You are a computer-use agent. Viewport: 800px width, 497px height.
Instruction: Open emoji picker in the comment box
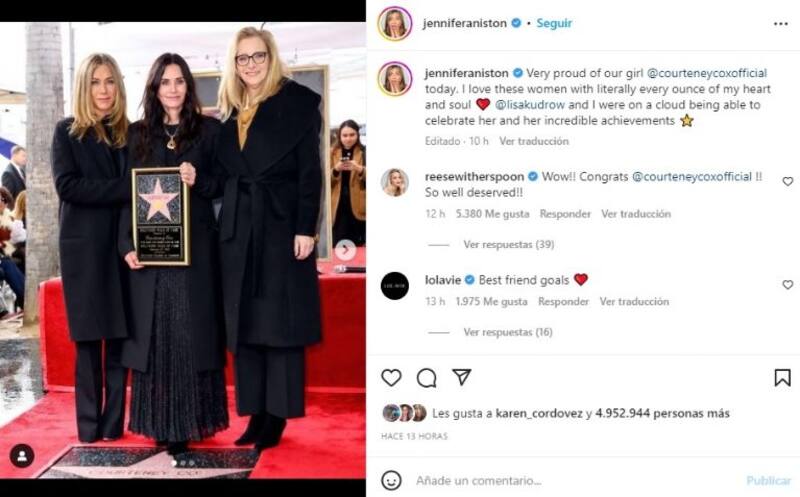(x=391, y=481)
